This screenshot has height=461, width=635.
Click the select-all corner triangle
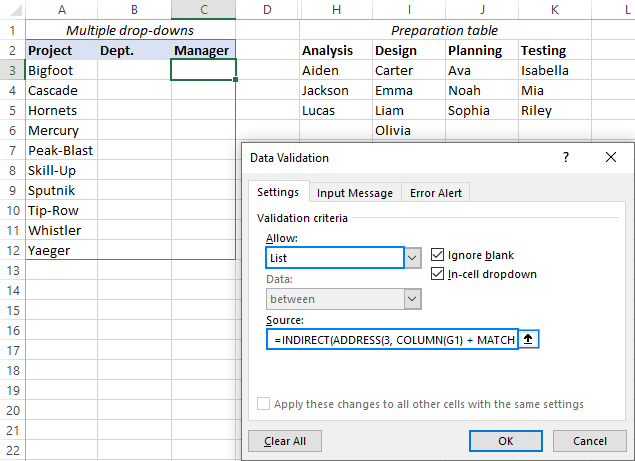click(x=16, y=11)
